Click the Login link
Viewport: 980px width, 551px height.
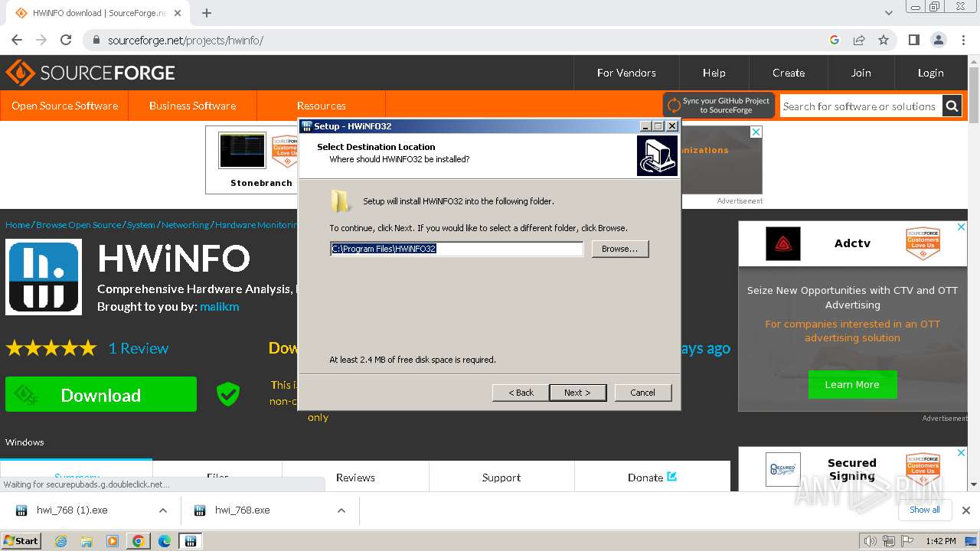point(930,73)
